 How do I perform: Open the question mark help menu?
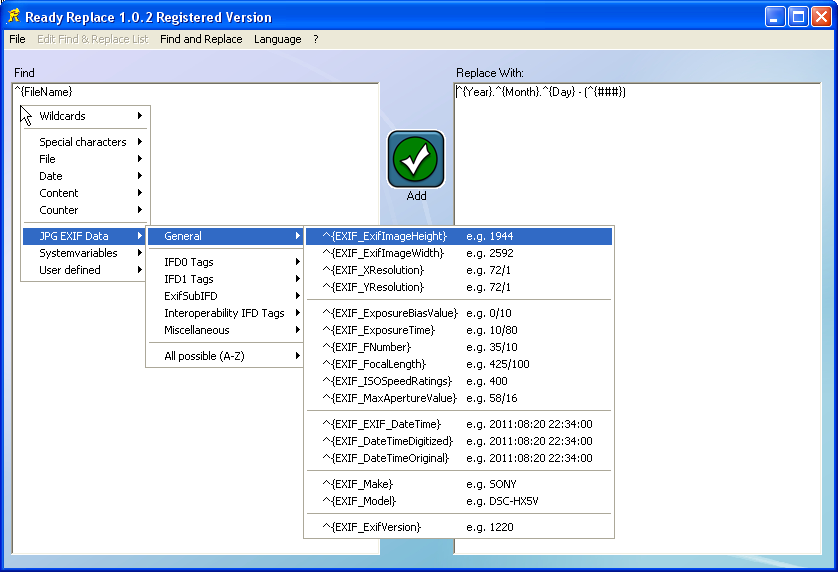point(316,39)
